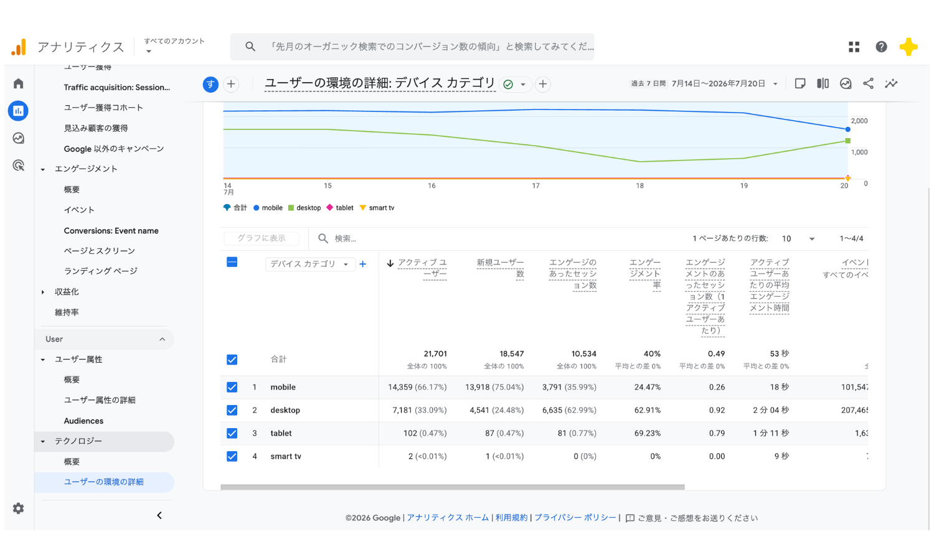Expand the 収益化 section

point(43,292)
